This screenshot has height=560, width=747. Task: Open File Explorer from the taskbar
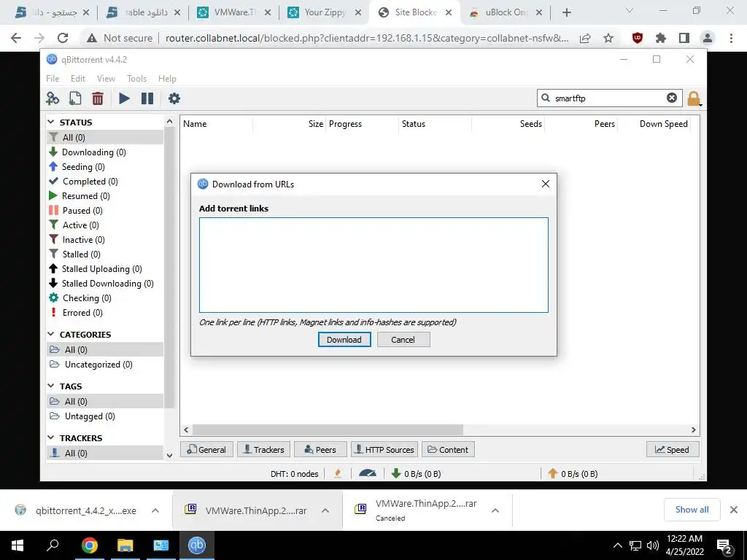pyautogui.click(x=125, y=545)
